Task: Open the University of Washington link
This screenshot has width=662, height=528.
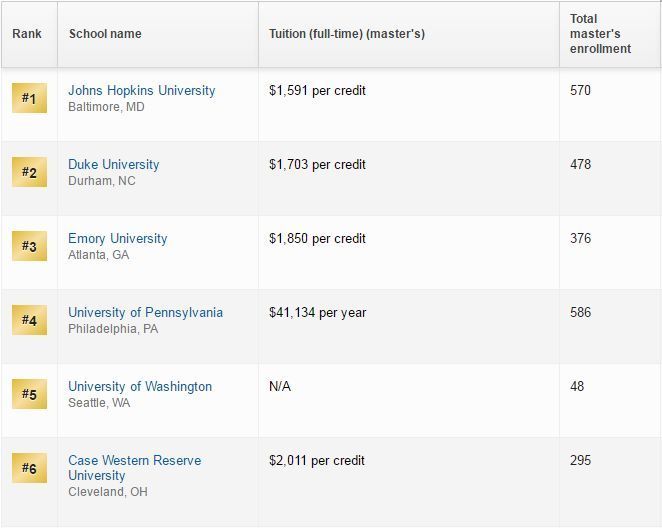Action: (x=140, y=386)
